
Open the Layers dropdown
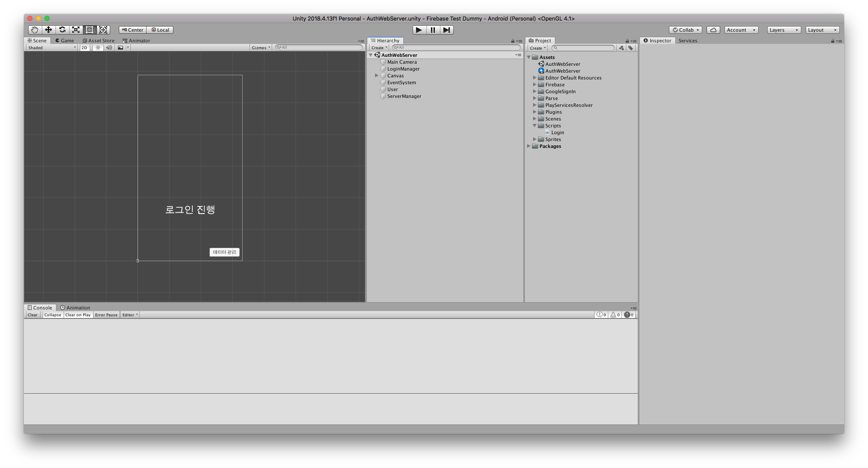pos(783,30)
